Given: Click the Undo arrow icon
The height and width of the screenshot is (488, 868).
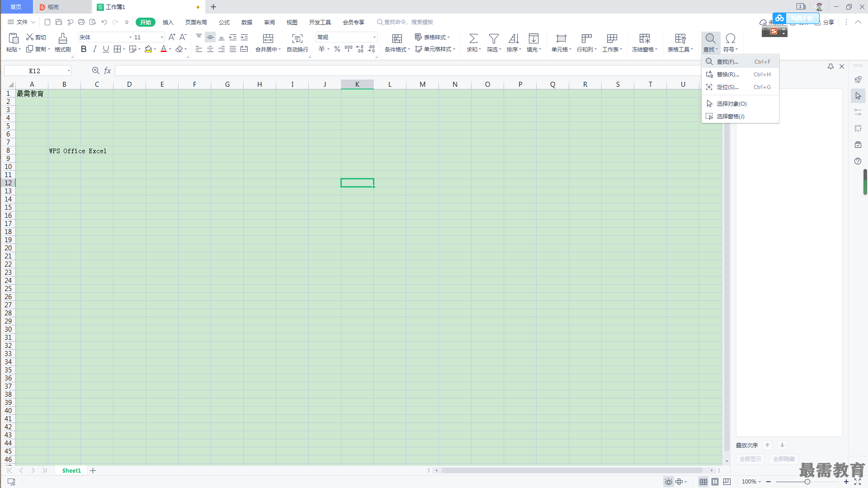Looking at the screenshot, I should point(104,22).
